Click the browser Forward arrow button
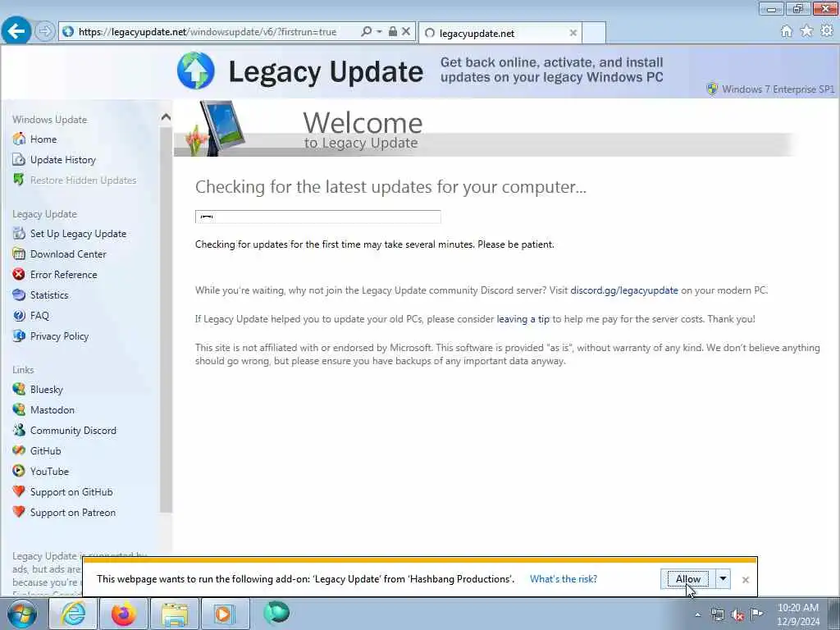 pyautogui.click(x=45, y=32)
